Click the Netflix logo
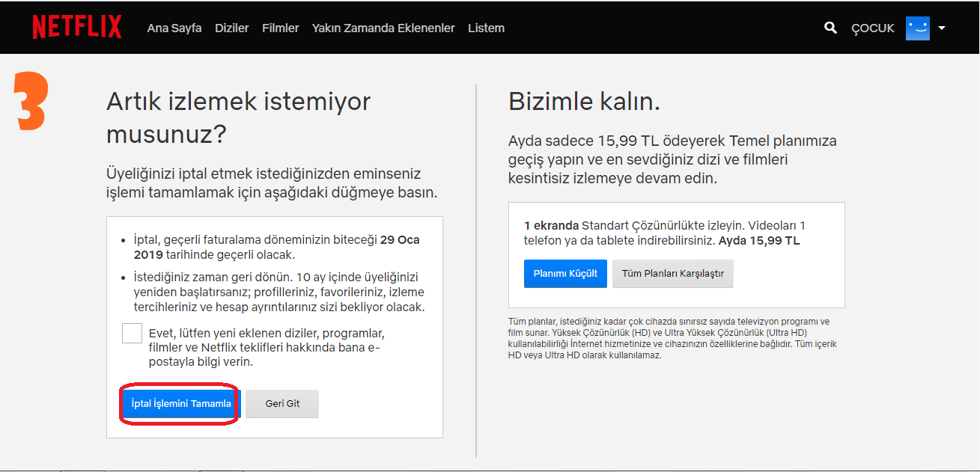The height and width of the screenshot is (472, 980). click(x=76, y=27)
